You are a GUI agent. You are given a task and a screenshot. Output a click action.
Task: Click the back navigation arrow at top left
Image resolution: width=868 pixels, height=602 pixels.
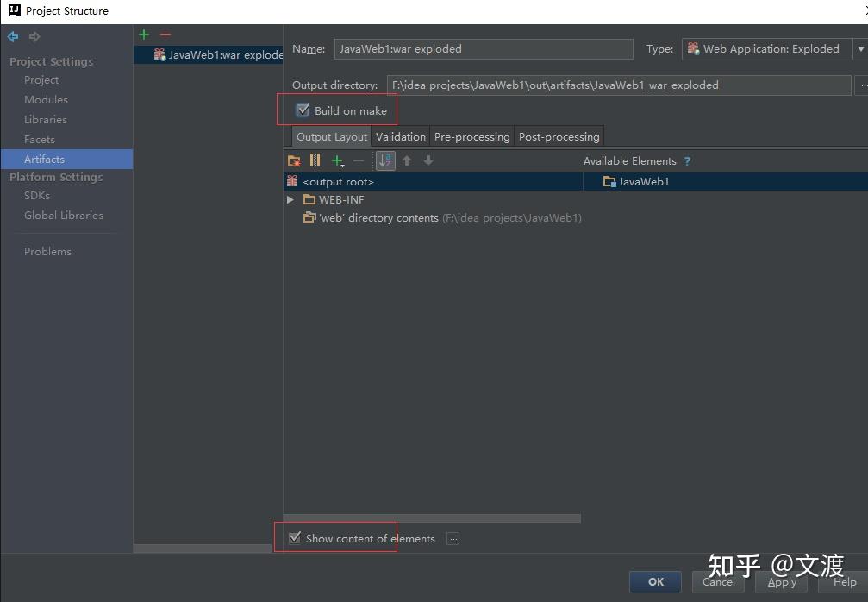tap(13, 36)
